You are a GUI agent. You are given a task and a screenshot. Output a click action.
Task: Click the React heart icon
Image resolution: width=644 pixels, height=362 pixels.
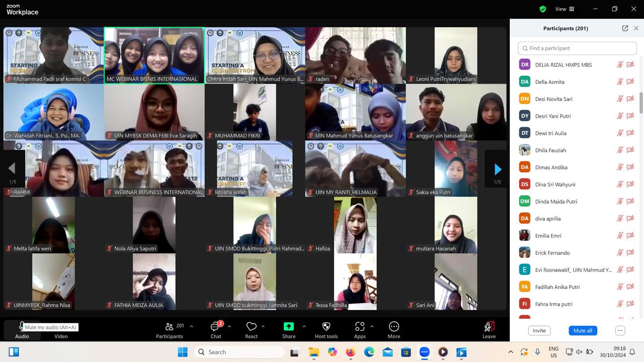tap(252, 327)
